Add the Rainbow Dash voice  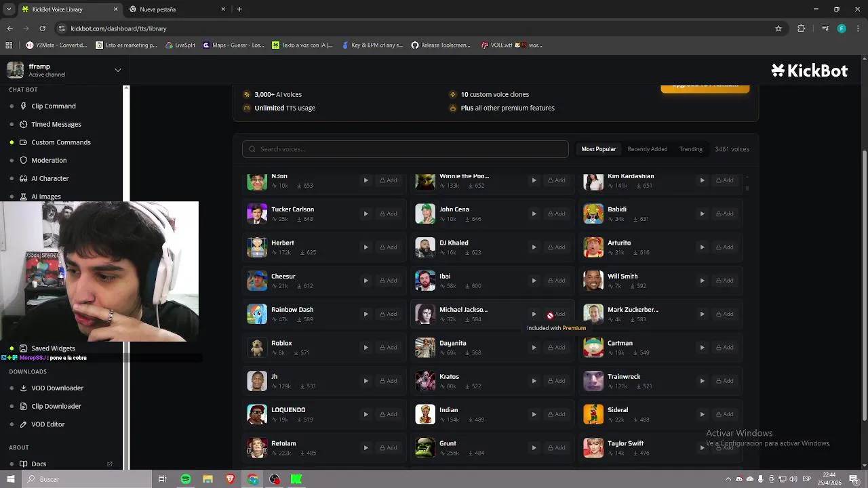[389, 314]
